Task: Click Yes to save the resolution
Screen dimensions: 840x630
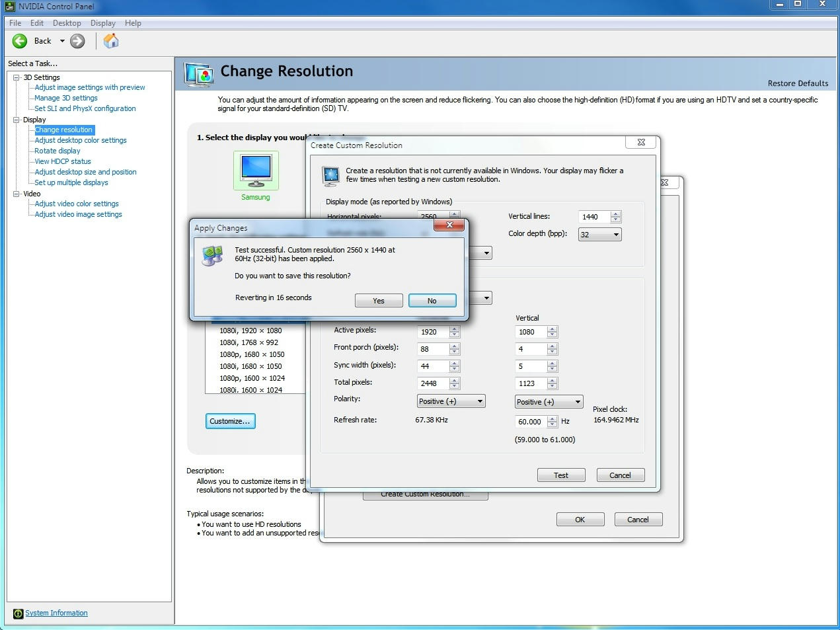Action: click(379, 301)
